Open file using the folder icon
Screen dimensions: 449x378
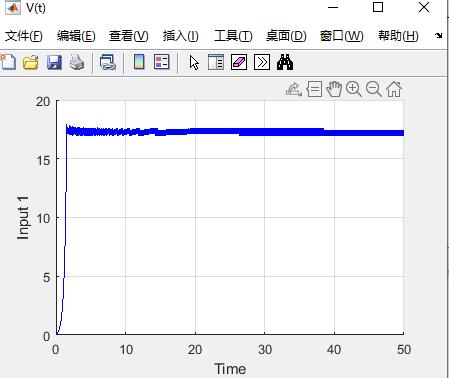pos(31,62)
